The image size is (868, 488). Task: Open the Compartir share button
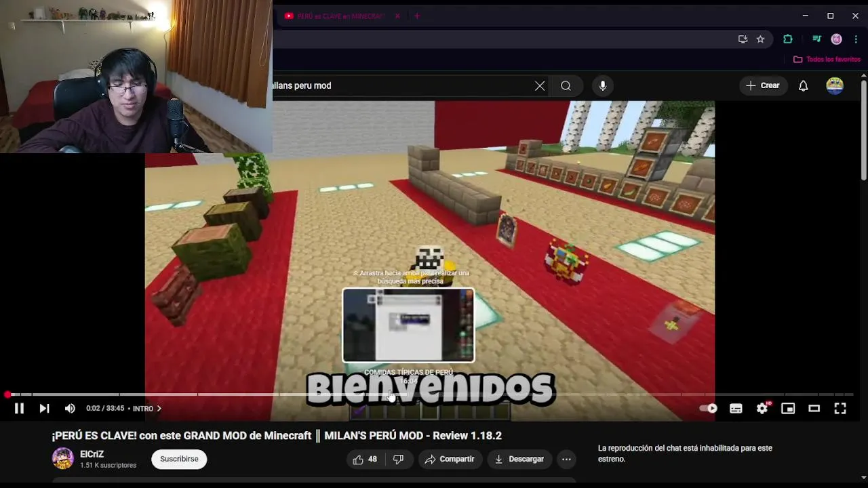(450, 459)
